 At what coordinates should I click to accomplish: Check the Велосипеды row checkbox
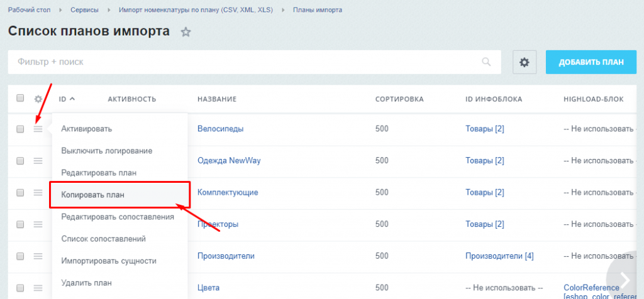[x=20, y=129]
